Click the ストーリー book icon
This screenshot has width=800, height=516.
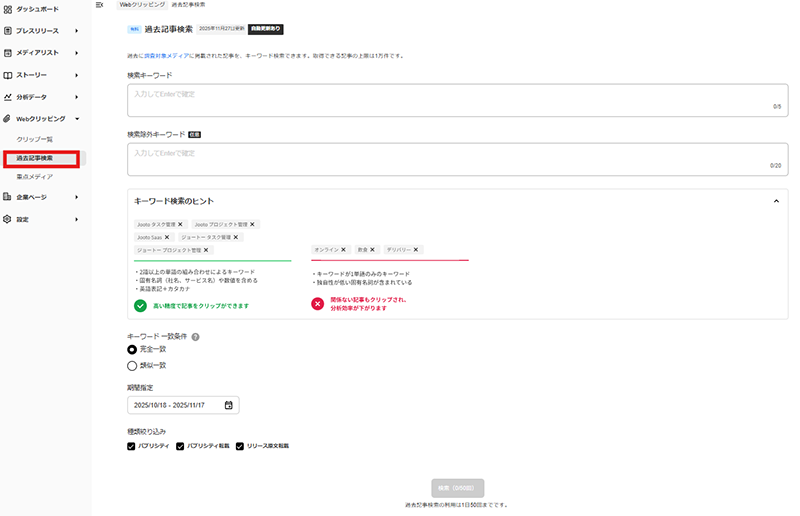click(x=8, y=75)
